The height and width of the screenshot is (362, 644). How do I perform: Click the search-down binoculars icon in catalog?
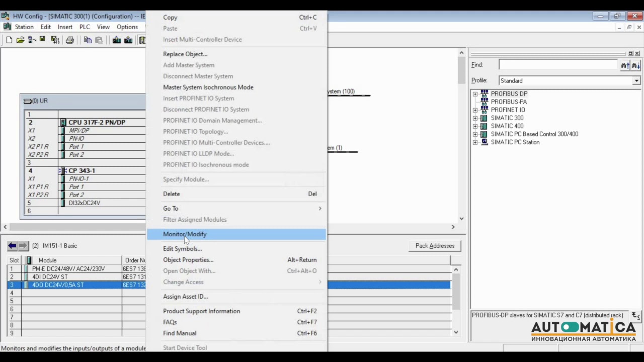(636, 65)
